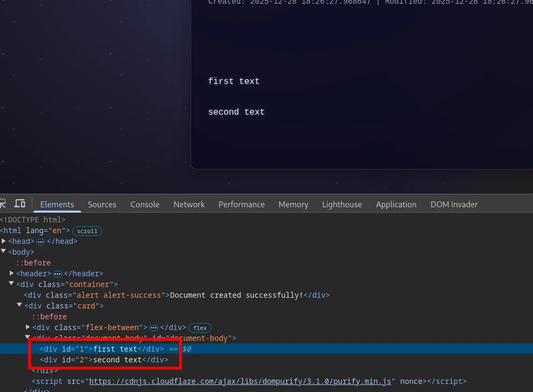Expand the head element node
Viewport: 533px width, 392px height.
(4, 241)
